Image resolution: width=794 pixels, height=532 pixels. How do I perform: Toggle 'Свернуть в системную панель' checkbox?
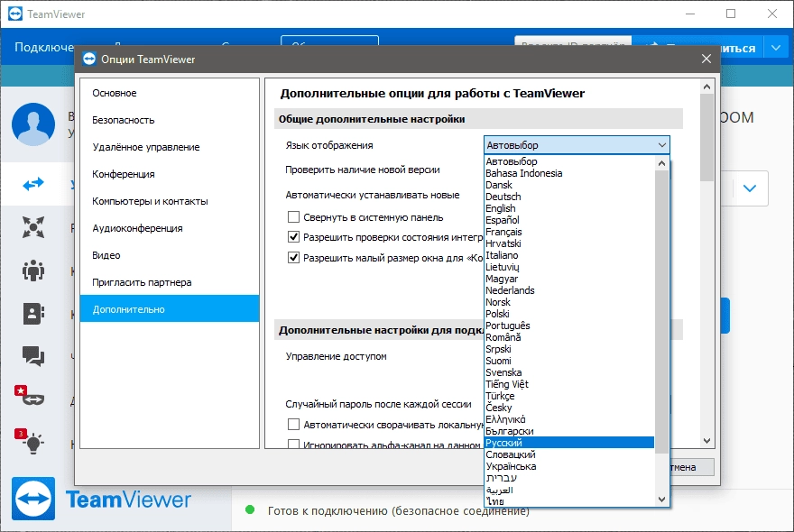[293, 217]
